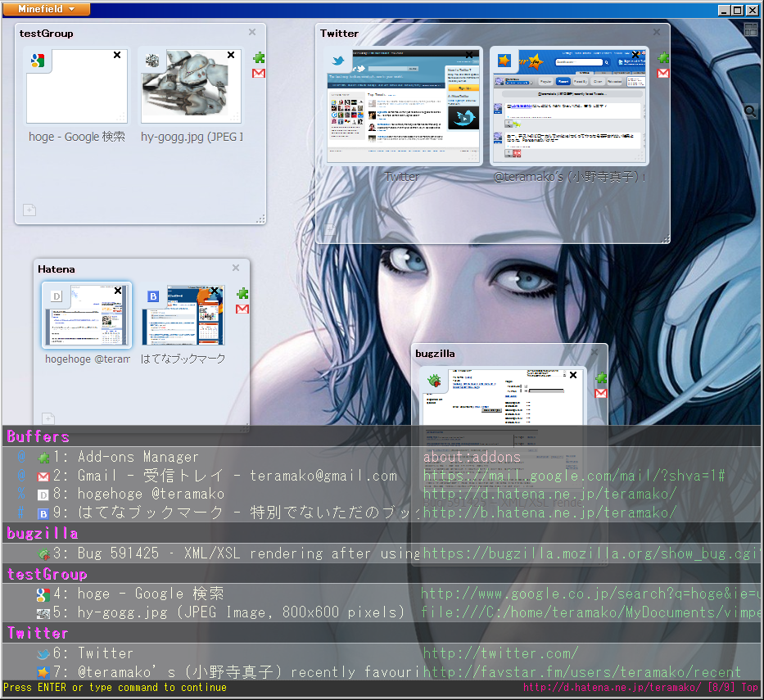The width and height of the screenshot is (764, 700).
Task: Close the Bug 591425 tab in bugzilla group
Action: point(573,375)
